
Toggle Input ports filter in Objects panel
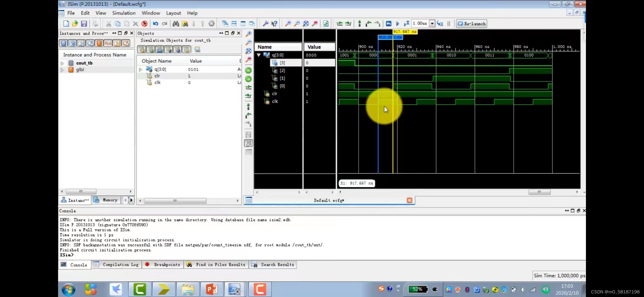142,50
